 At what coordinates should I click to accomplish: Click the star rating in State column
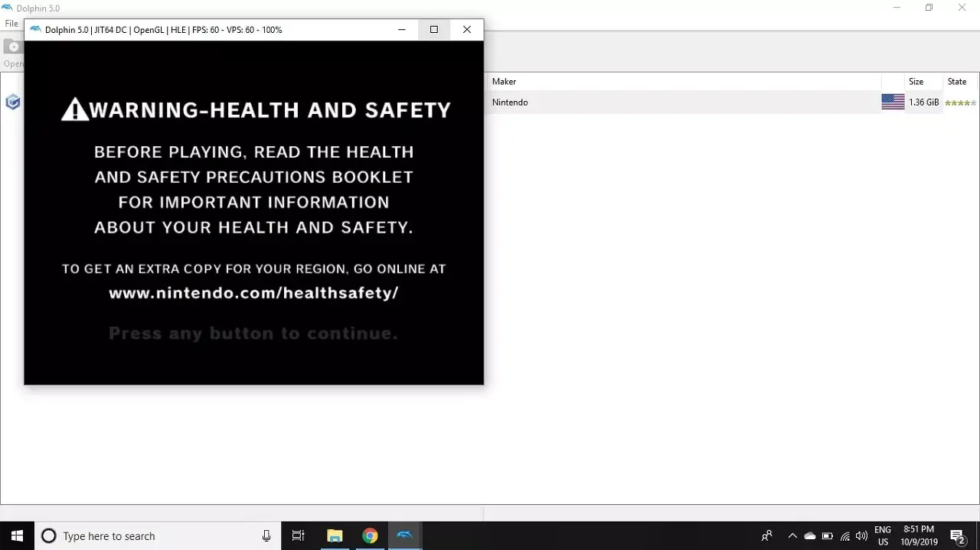(x=960, y=103)
